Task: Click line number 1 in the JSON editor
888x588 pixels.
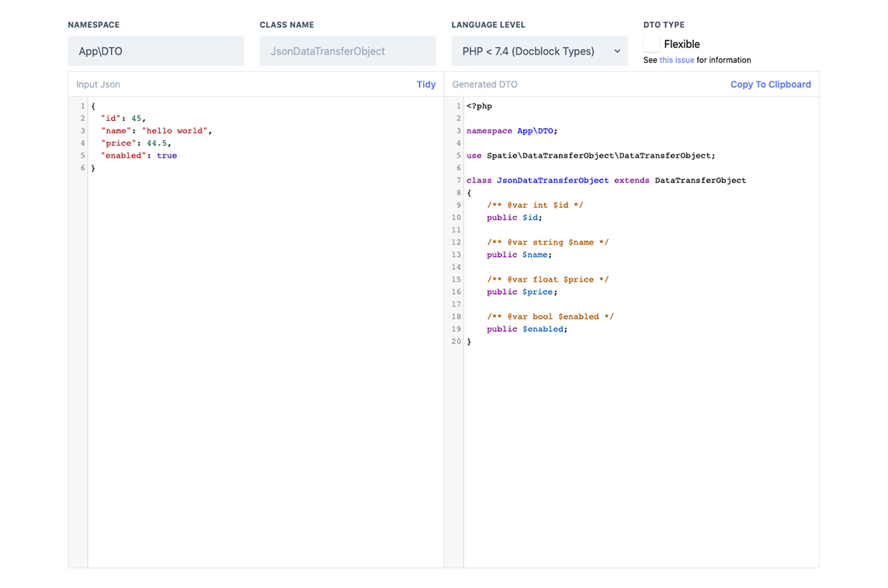Action: [x=82, y=105]
